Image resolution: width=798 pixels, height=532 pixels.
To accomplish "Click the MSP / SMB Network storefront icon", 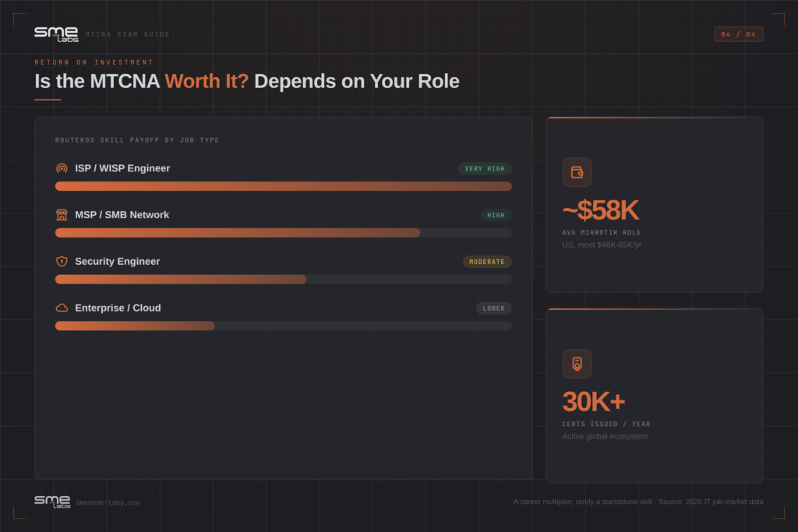I will pyautogui.click(x=62, y=215).
